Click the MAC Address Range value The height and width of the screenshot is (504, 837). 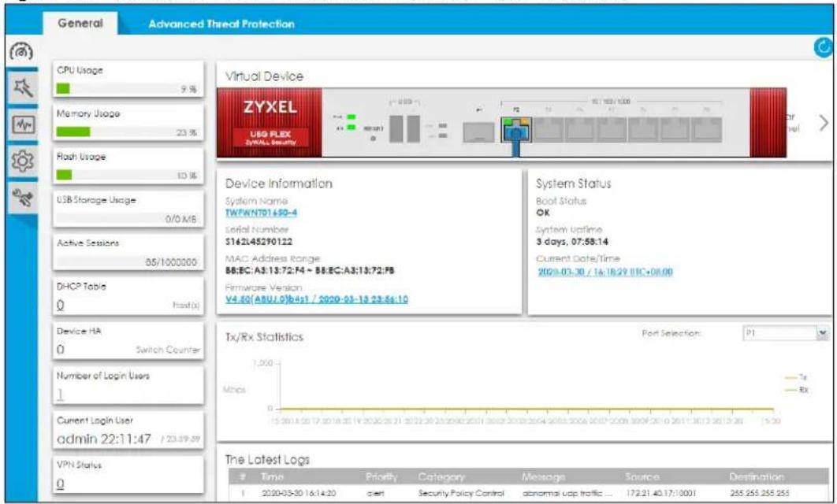[310, 270]
